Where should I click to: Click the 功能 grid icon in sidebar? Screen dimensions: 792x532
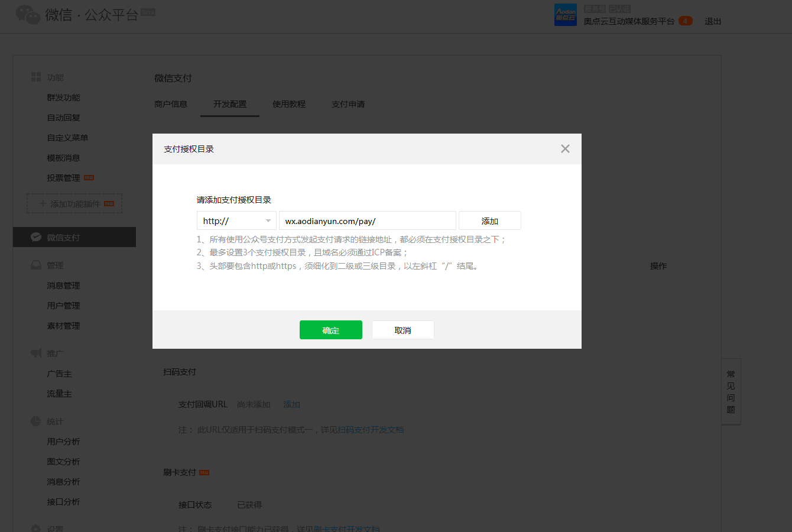tap(36, 77)
